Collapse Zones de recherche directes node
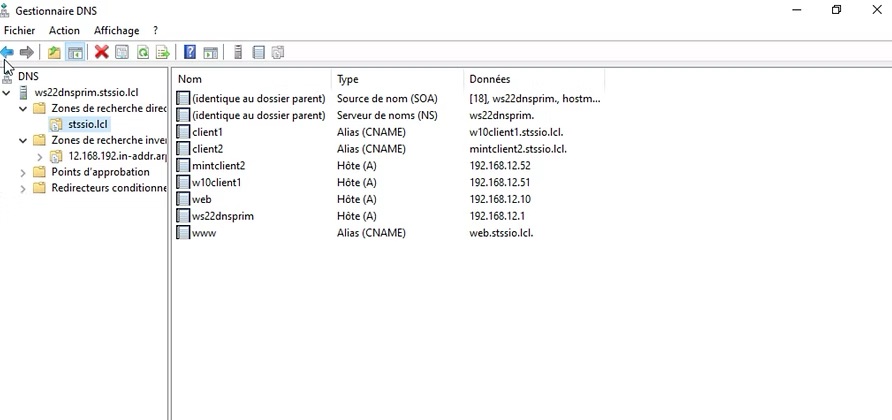This screenshot has width=892, height=420. click(23, 108)
